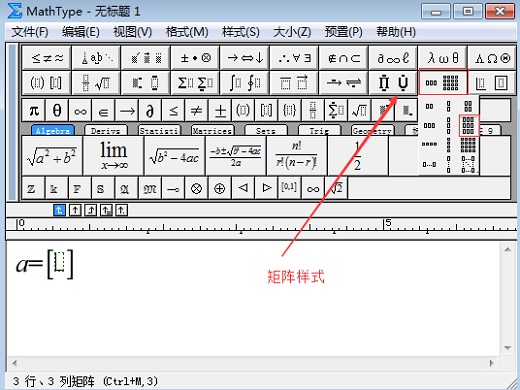Choose the 3x3 matrix template
This screenshot has width=520, height=390.
click(469, 125)
